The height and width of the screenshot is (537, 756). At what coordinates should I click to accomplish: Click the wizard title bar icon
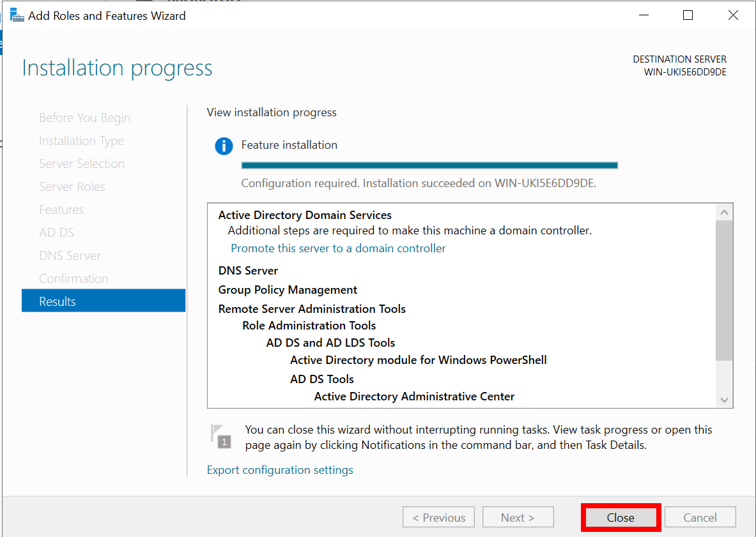(17, 15)
